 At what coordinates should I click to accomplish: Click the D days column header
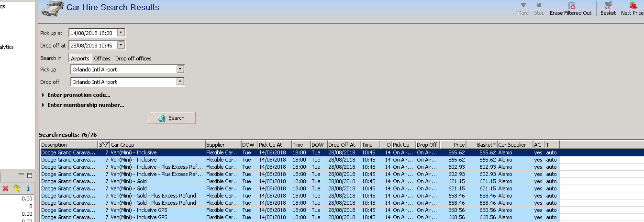click(386, 145)
